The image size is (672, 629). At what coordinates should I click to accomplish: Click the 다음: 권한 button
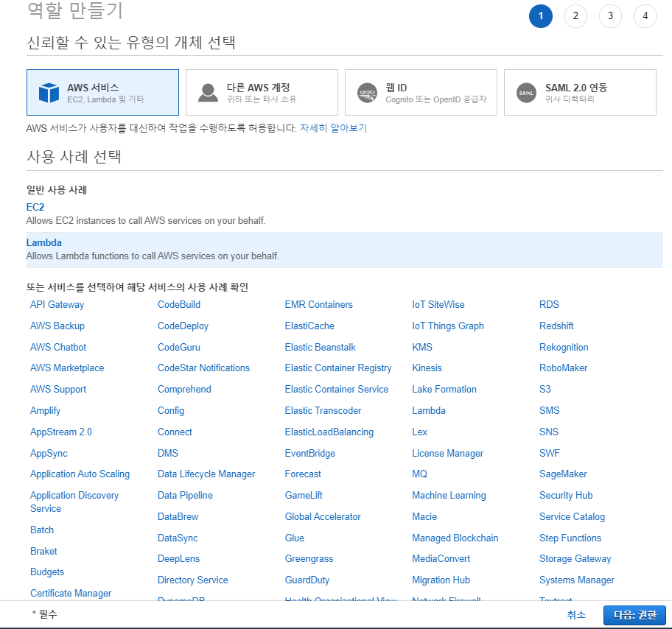coord(634,615)
